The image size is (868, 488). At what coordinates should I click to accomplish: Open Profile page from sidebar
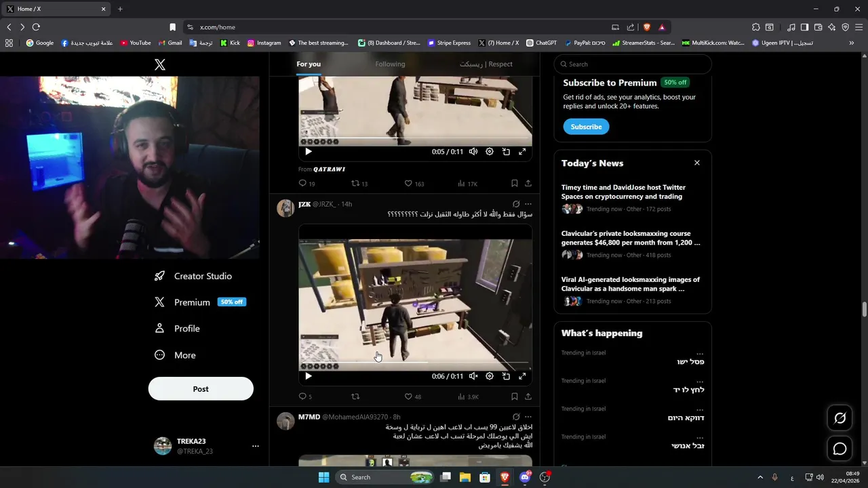[x=177, y=329]
